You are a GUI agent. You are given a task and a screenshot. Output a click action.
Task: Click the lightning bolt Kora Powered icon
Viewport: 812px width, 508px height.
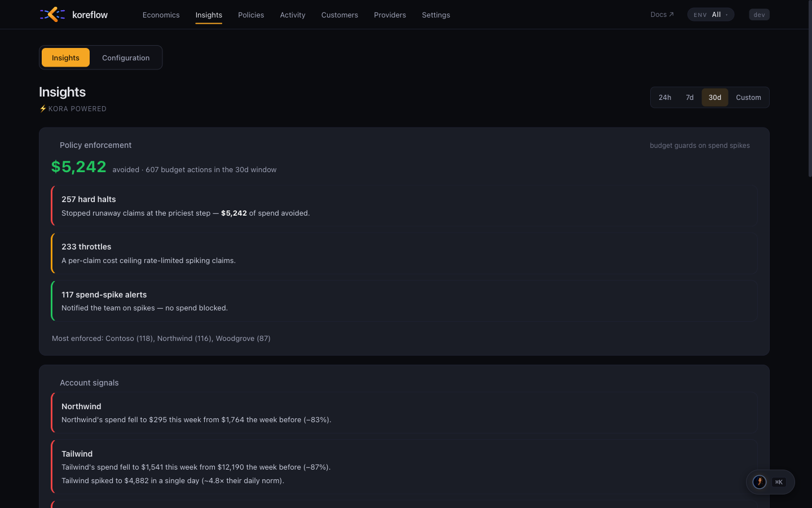[43, 109]
